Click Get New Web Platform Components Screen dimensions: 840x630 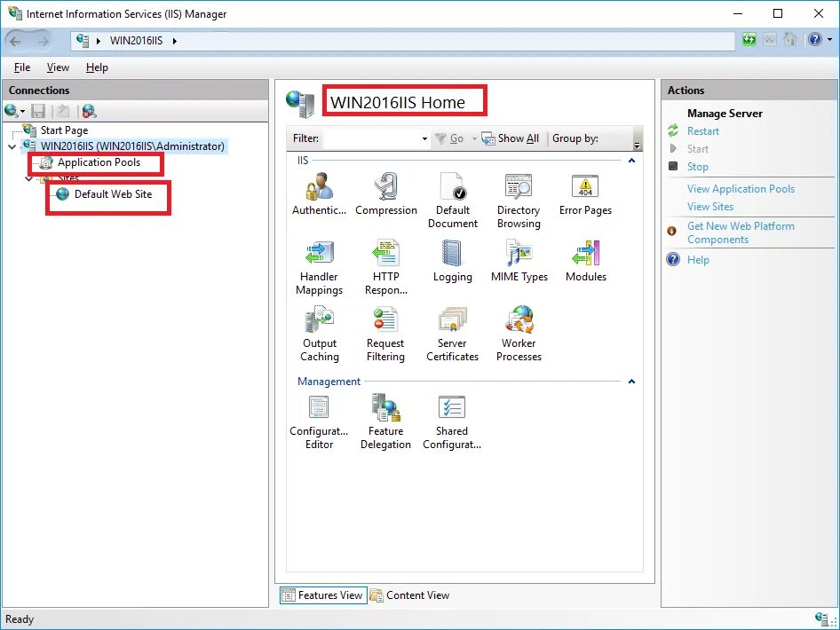pos(741,232)
